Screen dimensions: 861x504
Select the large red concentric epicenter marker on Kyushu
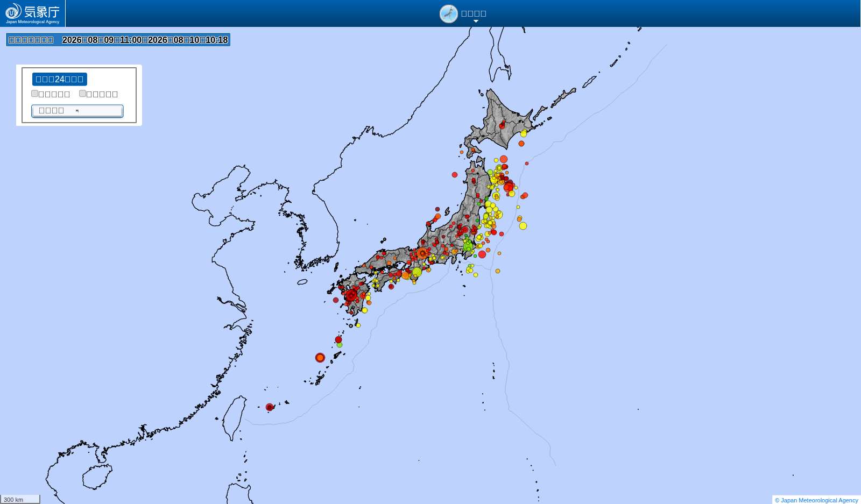(351, 295)
